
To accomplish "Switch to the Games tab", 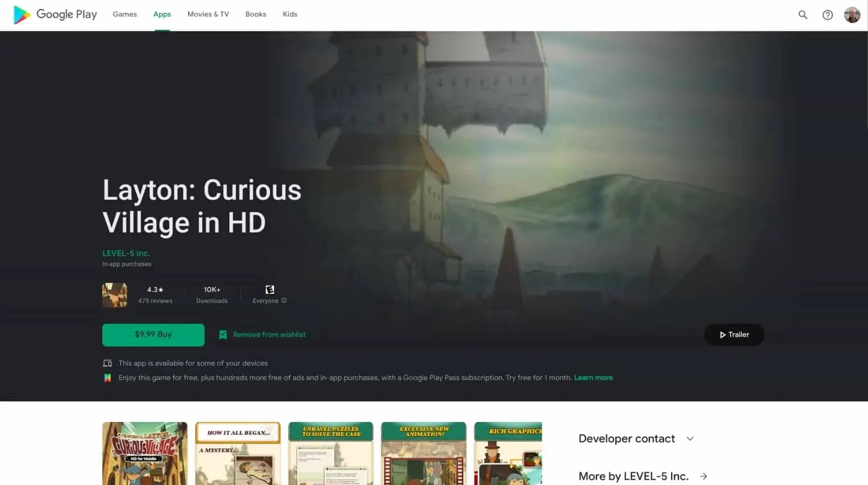I will (x=125, y=14).
